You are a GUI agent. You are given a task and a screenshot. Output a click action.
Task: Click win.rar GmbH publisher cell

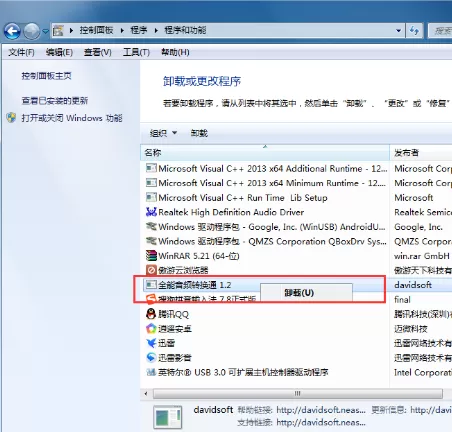click(x=422, y=256)
